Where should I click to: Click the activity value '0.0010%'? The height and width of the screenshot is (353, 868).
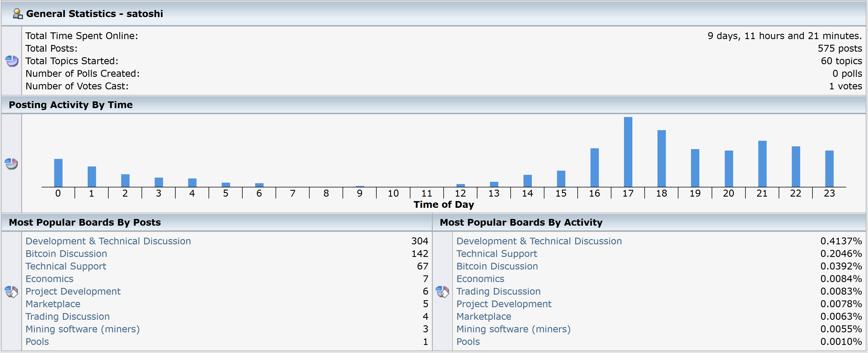coord(841,342)
